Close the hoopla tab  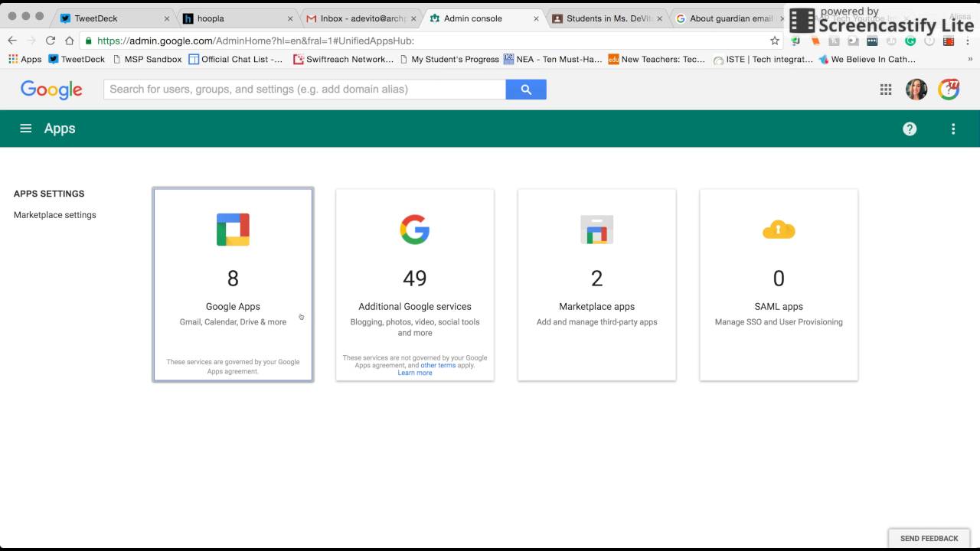[x=290, y=18]
